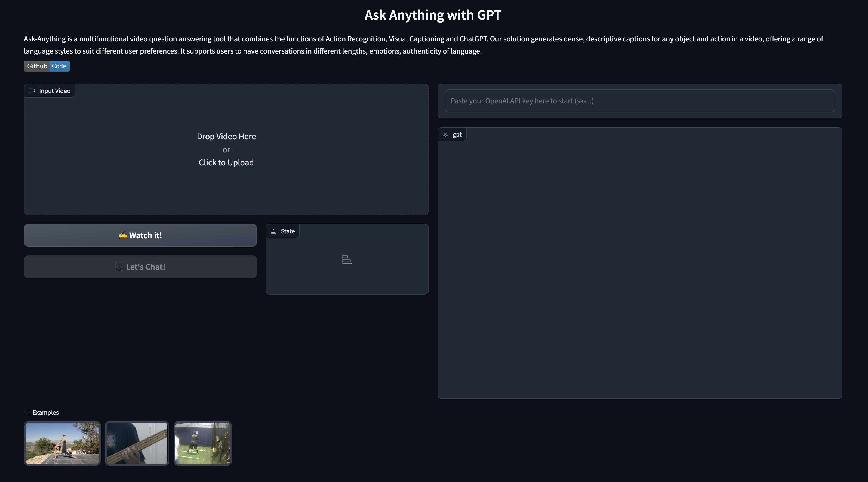Screen dimensions: 868x482
Task: Select the yoga pose example video
Action: [62, 443]
